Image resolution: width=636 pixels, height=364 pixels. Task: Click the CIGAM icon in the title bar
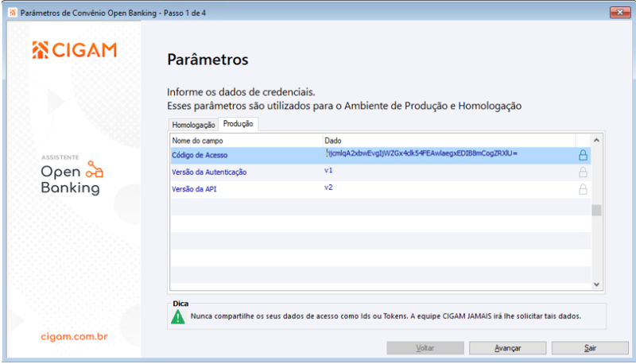(x=13, y=13)
